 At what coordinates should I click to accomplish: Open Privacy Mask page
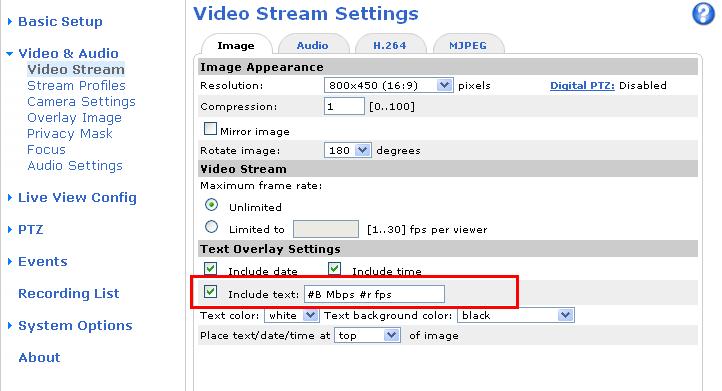70,134
